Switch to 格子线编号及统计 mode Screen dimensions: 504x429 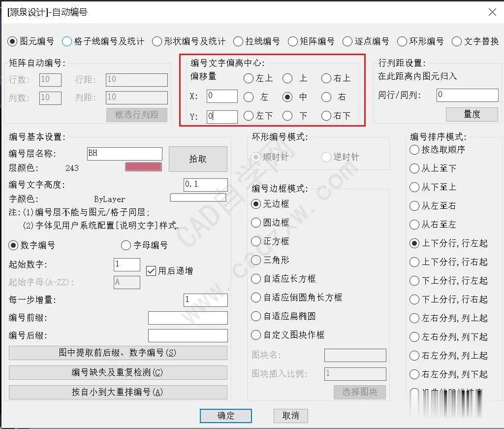[66, 41]
